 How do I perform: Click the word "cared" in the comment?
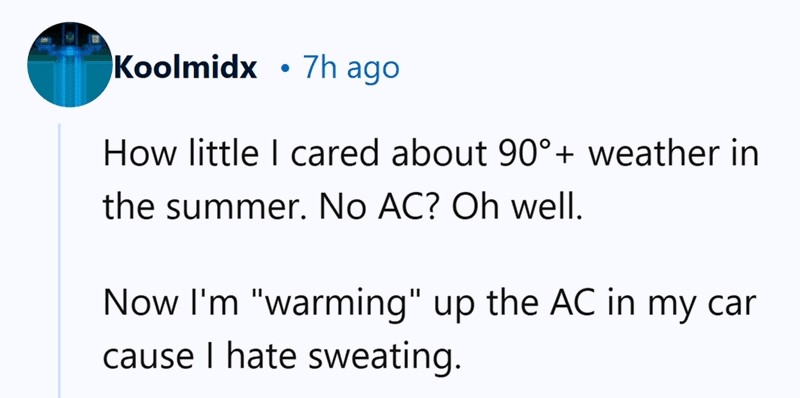(327, 155)
